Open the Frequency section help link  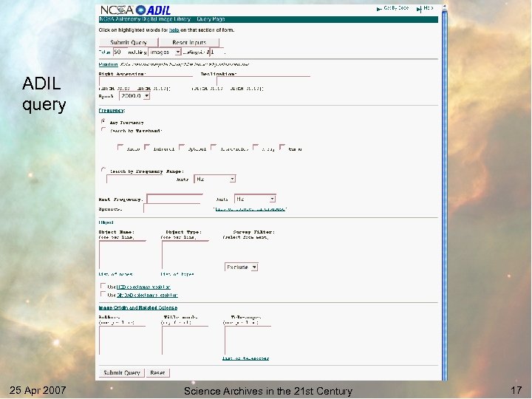click(x=111, y=111)
